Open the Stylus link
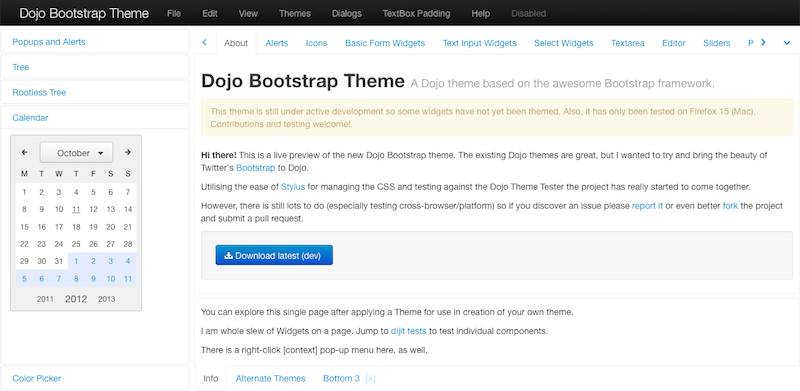The height and width of the screenshot is (391, 800). pyautogui.click(x=293, y=187)
